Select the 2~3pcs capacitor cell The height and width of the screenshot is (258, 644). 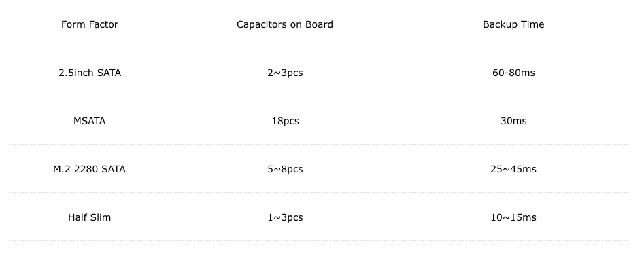[x=285, y=73]
